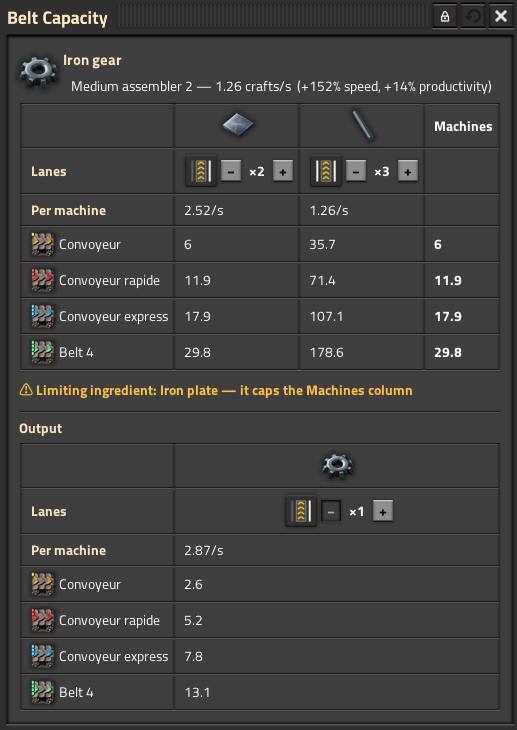Screen dimensions: 517x730
Task: Click the Belt 4 icon in ingredients table
Action: [x=42, y=352]
